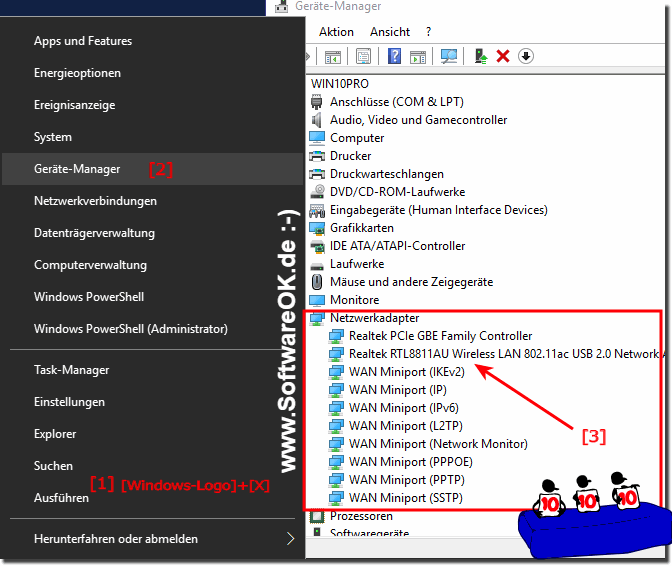The image size is (672, 566).
Task: Select WAN Miniport (IP)
Action: pos(398,390)
